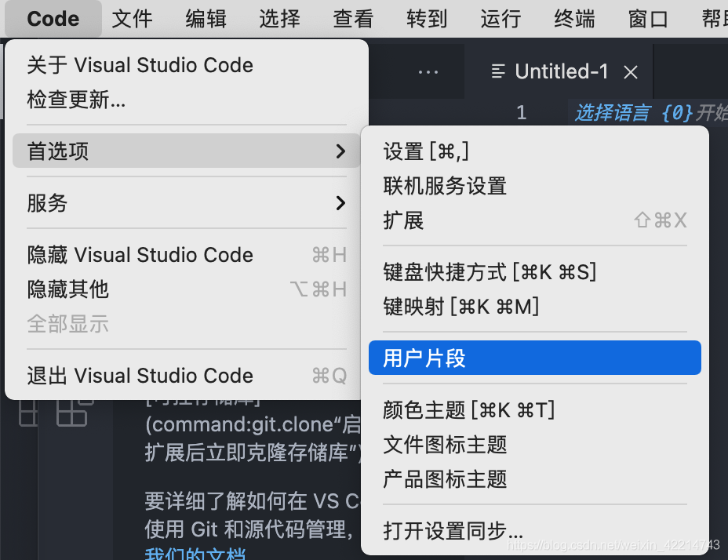Click line number 1 in editor
Viewport: 728px width, 560px height.
tap(522, 112)
